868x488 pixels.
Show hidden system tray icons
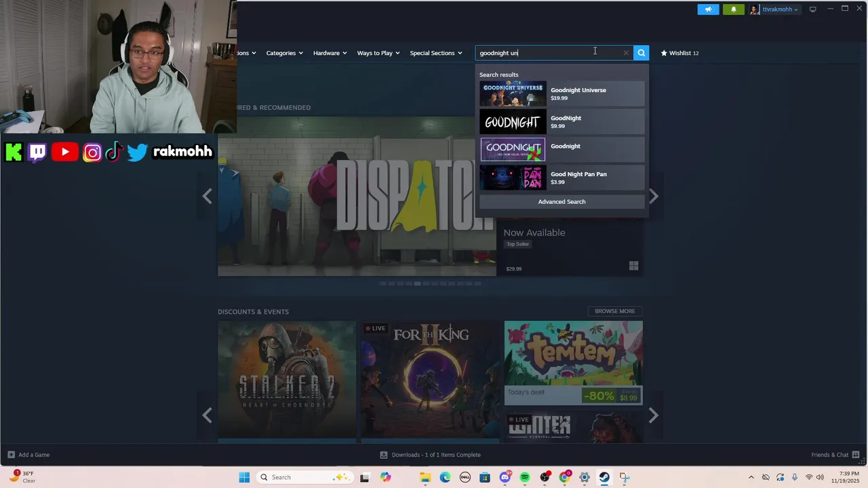pyautogui.click(x=751, y=477)
